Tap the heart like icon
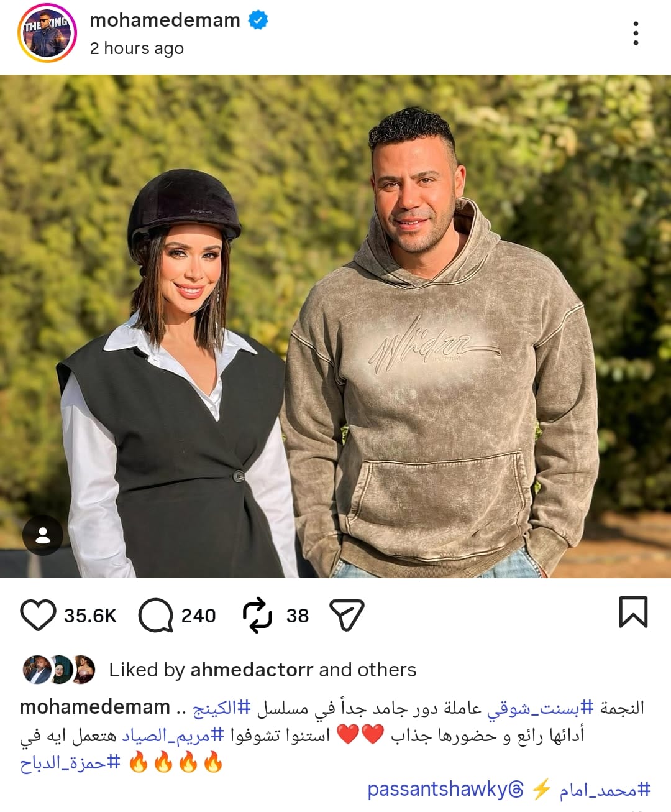671x812 pixels. tap(38, 615)
